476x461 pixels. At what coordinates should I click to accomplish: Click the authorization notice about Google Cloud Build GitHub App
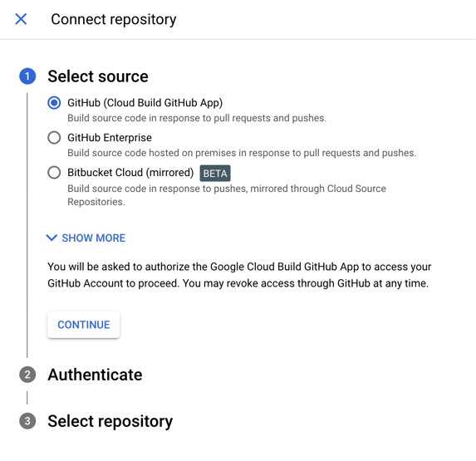[239, 275]
